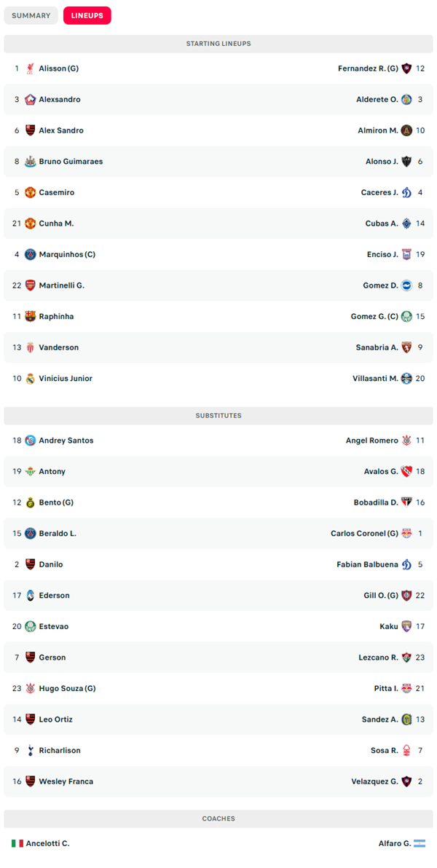Click the Barcelona crest beside Raphinha

pyautogui.click(x=31, y=317)
